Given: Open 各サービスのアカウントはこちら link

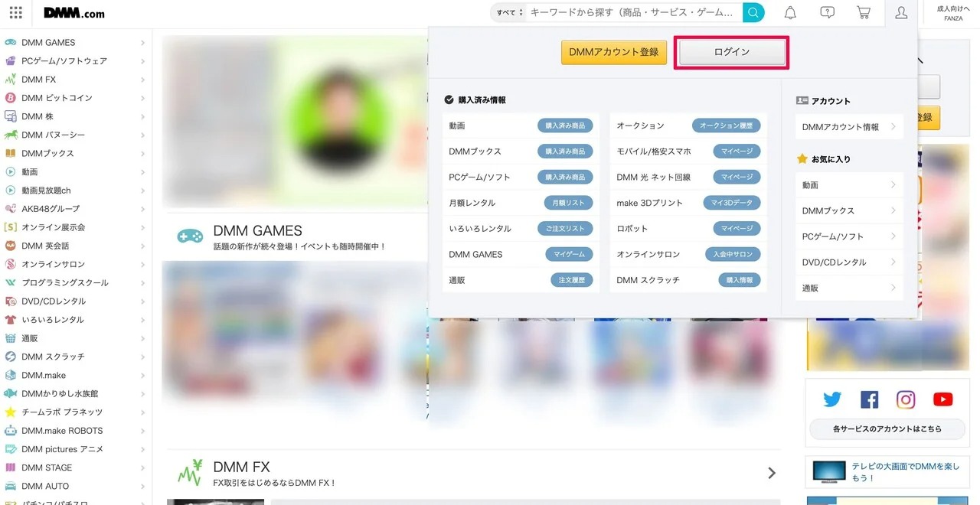Looking at the screenshot, I should pyautogui.click(x=887, y=428).
